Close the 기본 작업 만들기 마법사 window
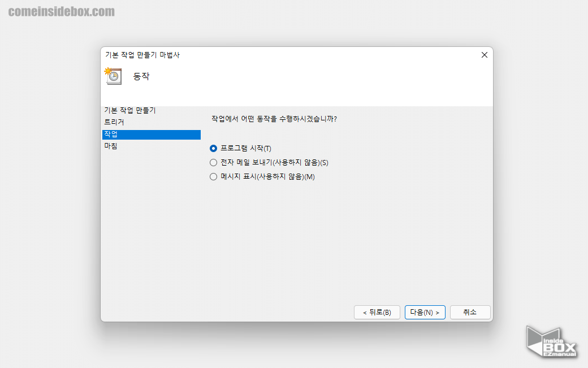588x368 pixels. point(484,55)
